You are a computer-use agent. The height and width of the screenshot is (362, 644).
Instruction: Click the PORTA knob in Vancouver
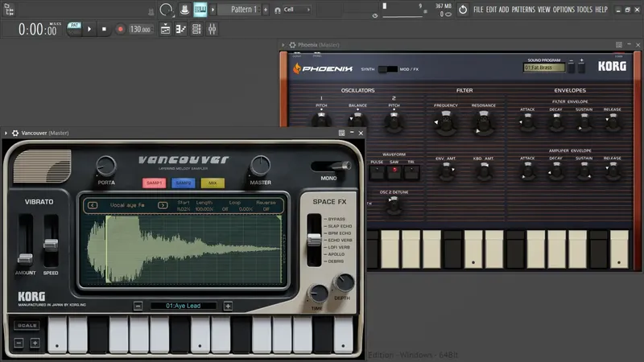(106, 166)
